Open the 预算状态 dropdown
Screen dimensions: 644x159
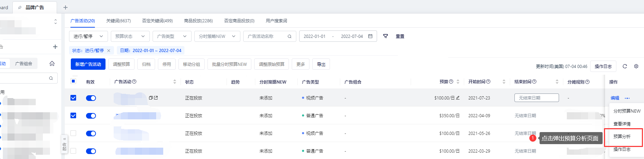tap(130, 36)
